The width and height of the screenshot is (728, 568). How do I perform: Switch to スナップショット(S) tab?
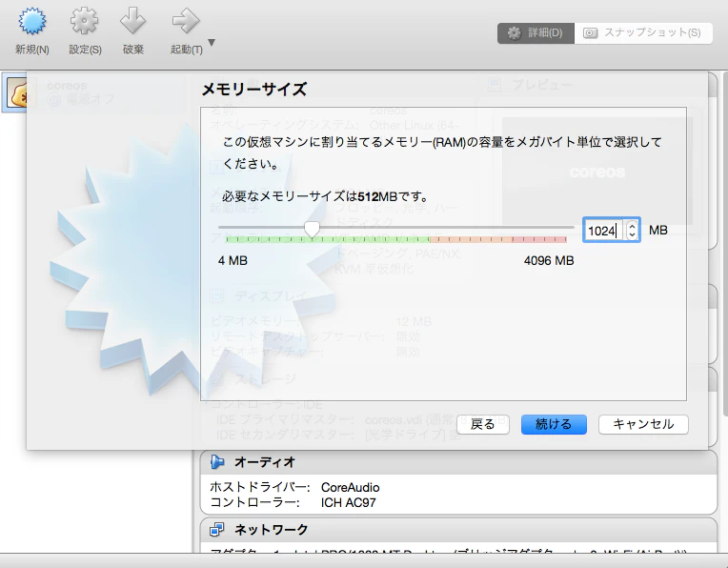(x=643, y=33)
